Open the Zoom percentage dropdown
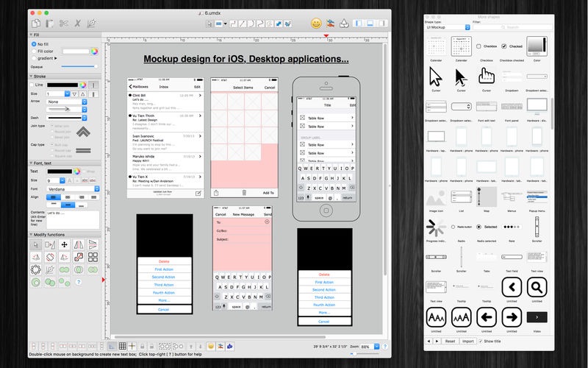Image resolution: width=588 pixels, height=368 pixels. click(376, 346)
